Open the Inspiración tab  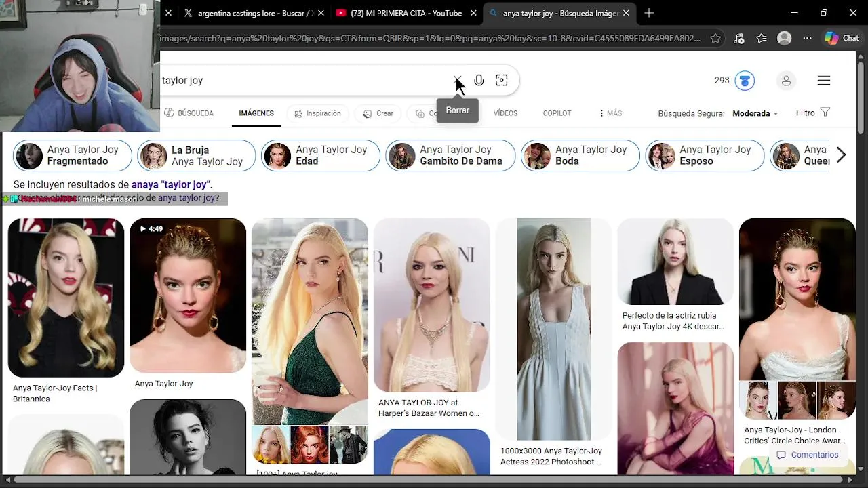[317, 113]
